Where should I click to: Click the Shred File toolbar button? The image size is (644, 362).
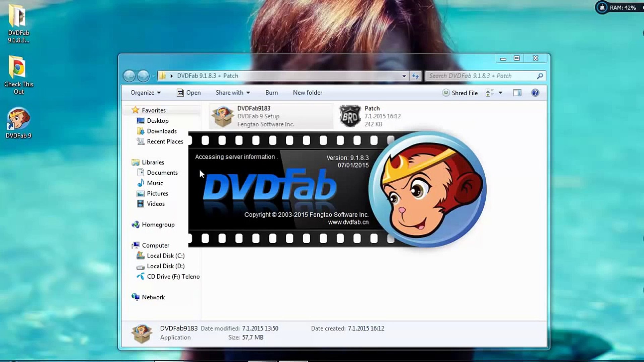(x=460, y=93)
